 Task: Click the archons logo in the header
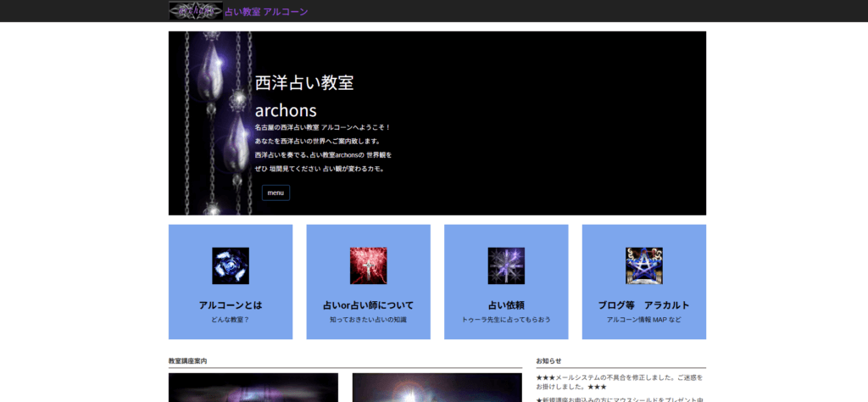click(x=196, y=11)
